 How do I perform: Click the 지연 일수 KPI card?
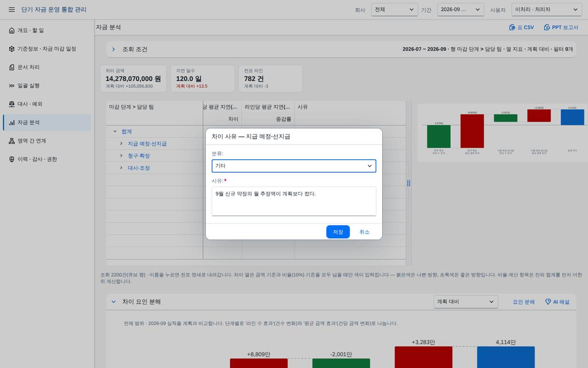pyautogui.click(x=203, y=78)
